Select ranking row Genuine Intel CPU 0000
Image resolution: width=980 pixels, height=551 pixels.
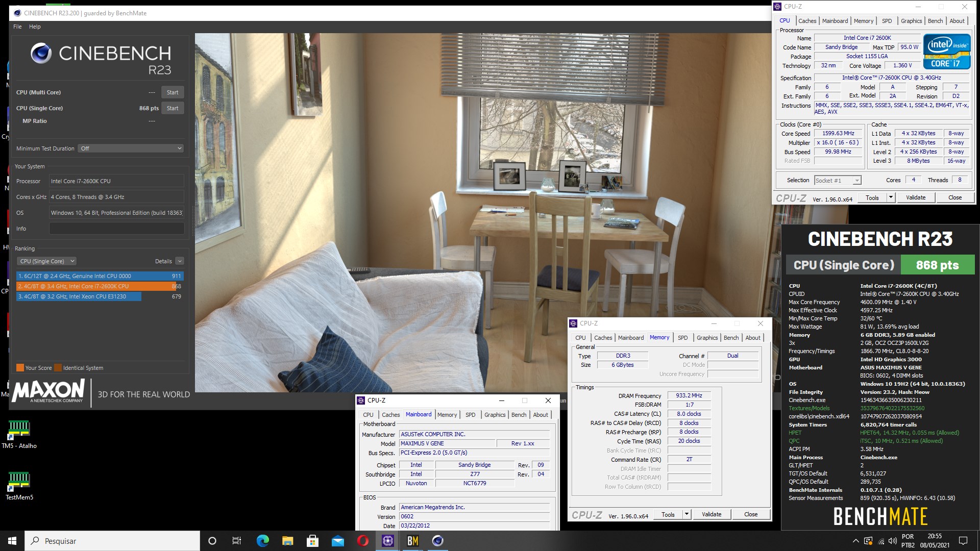click(100, 276)
